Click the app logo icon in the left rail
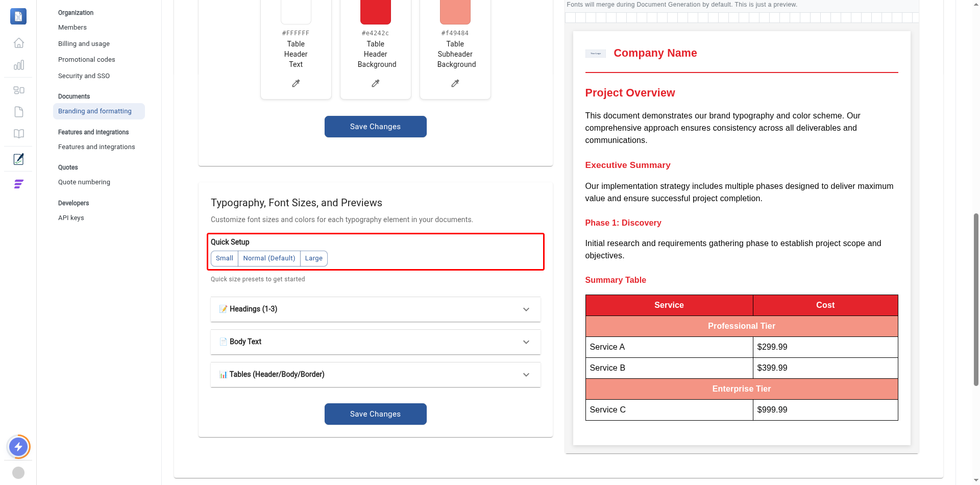 [x=18, y=16]
